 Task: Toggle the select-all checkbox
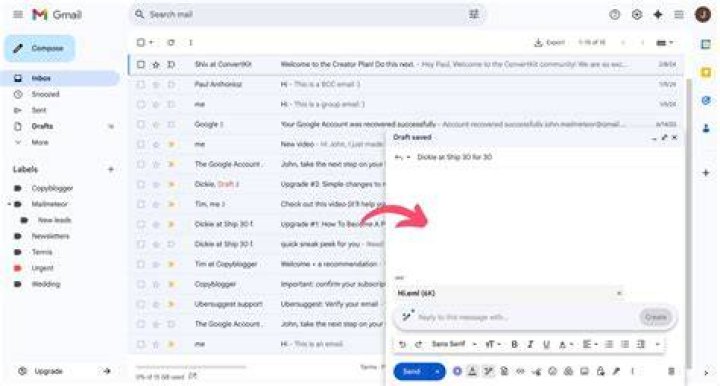point(141,42)
